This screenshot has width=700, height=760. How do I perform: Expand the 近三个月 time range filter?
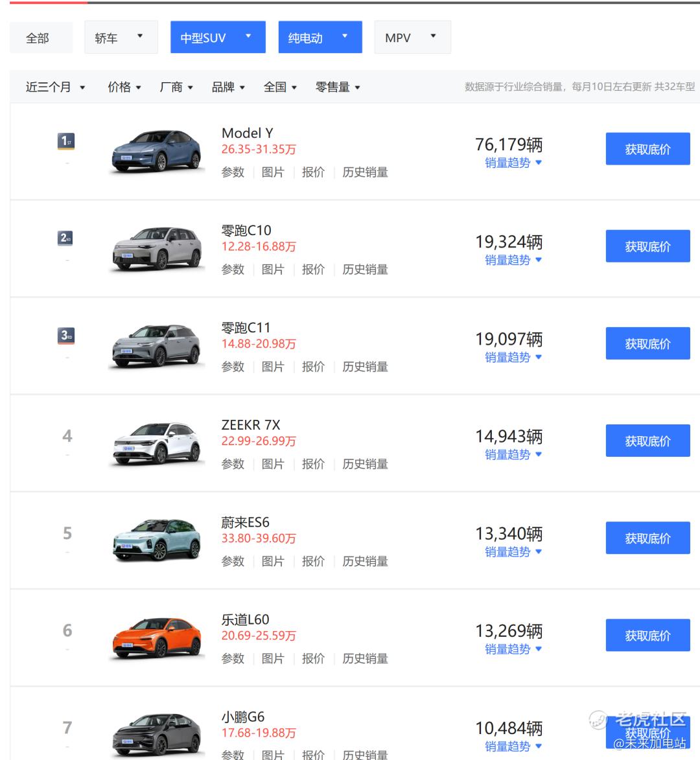56,87
